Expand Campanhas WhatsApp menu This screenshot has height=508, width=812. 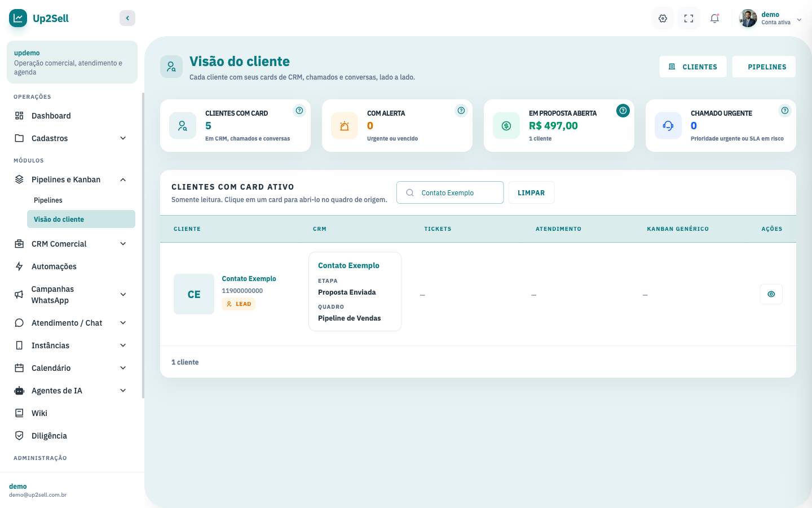(72, 295)
